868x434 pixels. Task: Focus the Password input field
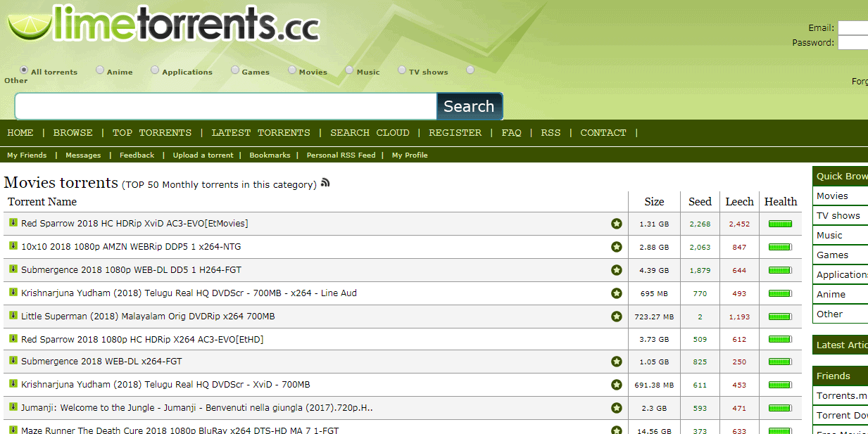pos(853,43)
